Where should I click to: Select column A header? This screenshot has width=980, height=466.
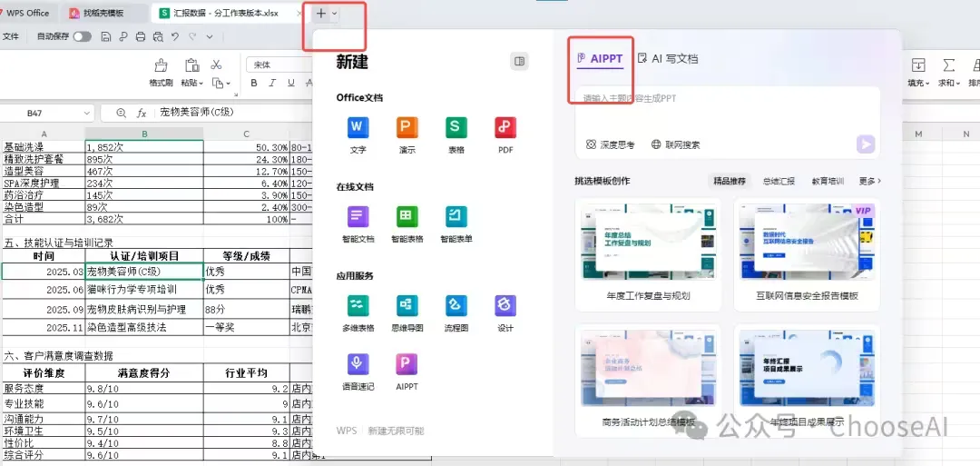pyautogui.click(x=44, y=134)
